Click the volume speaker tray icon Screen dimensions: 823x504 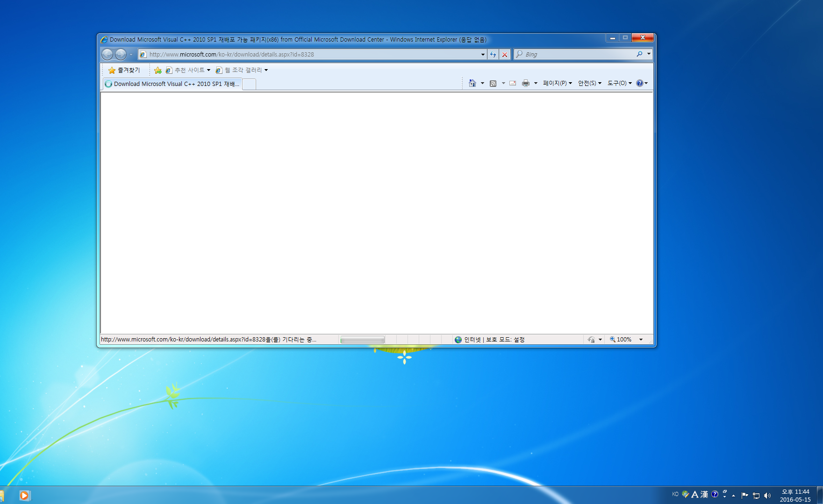pyautogui.click(x=767, y=496)
